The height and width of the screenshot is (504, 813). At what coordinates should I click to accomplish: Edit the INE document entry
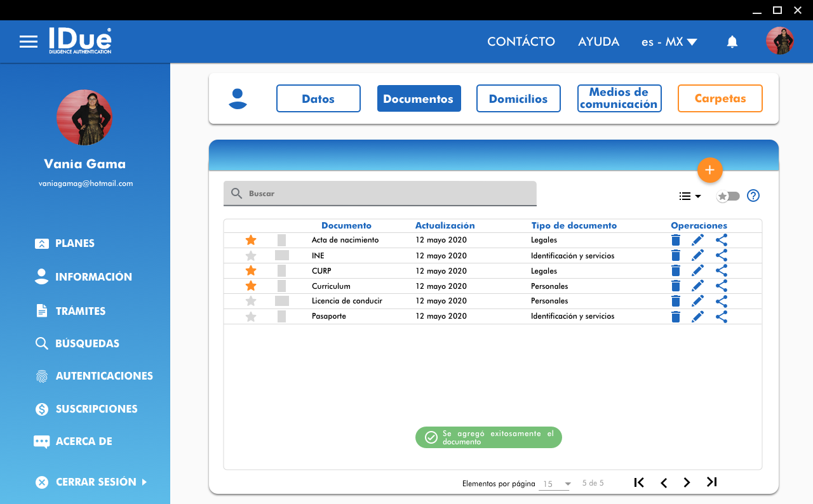pyautogui.click(x=697, y=255)
